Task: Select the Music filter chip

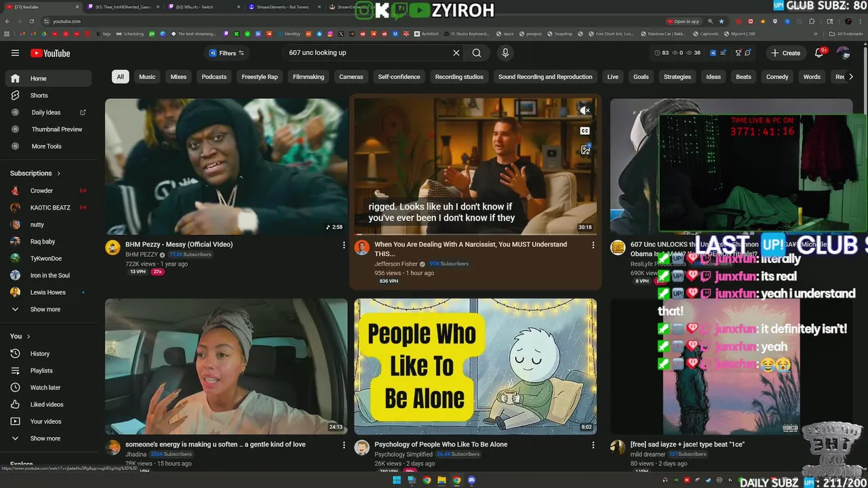Action: coord(147,77)
